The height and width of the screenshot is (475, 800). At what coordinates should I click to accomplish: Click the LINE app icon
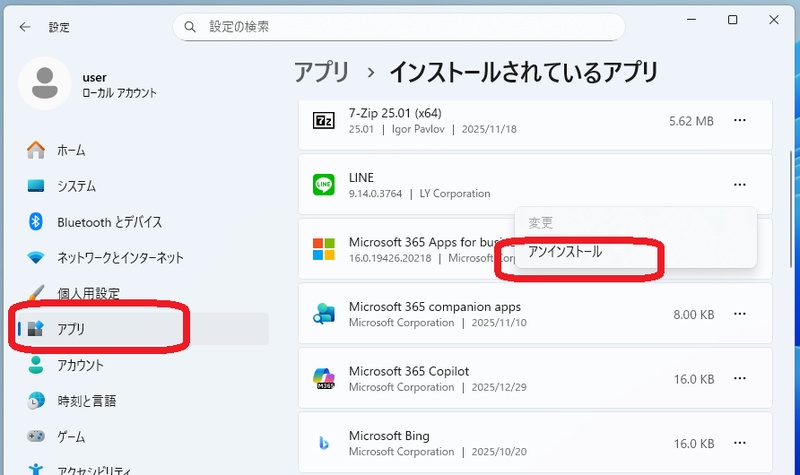tap(323, 185)
